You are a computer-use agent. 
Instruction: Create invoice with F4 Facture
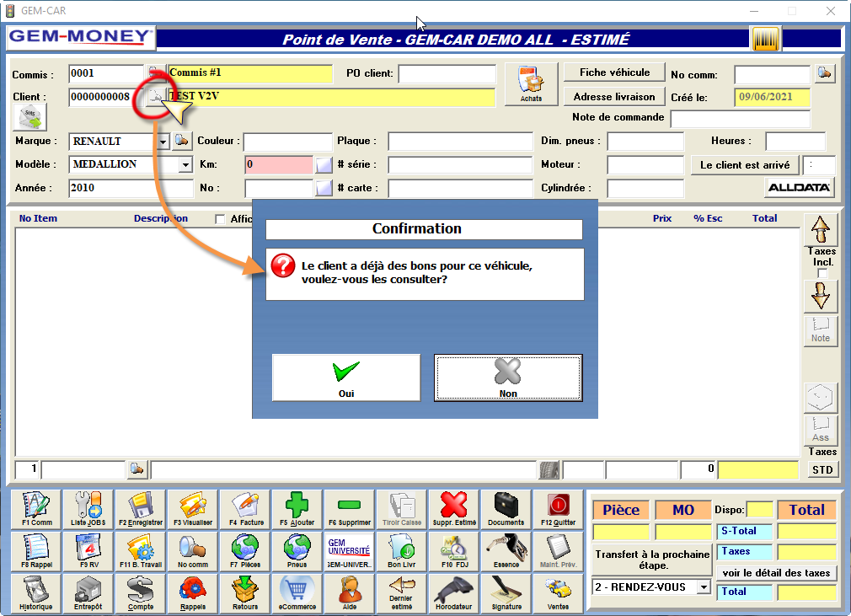tap(245, 509)
